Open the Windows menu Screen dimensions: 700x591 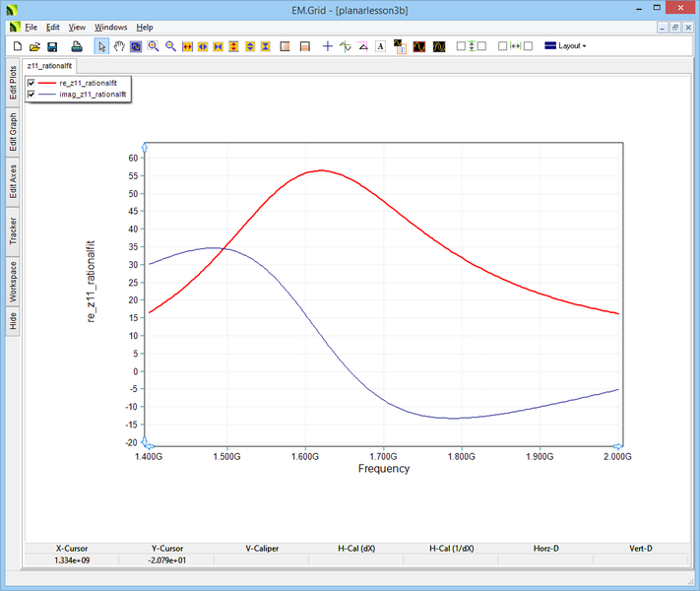coord(110,28)
